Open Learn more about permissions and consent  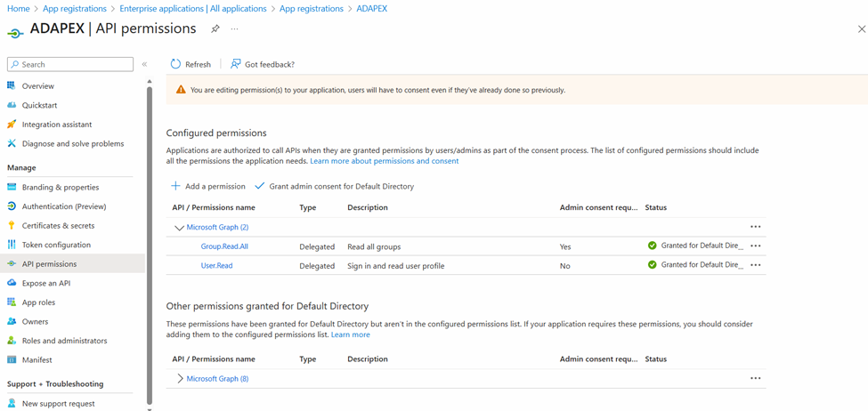click(x=384, y=161)
